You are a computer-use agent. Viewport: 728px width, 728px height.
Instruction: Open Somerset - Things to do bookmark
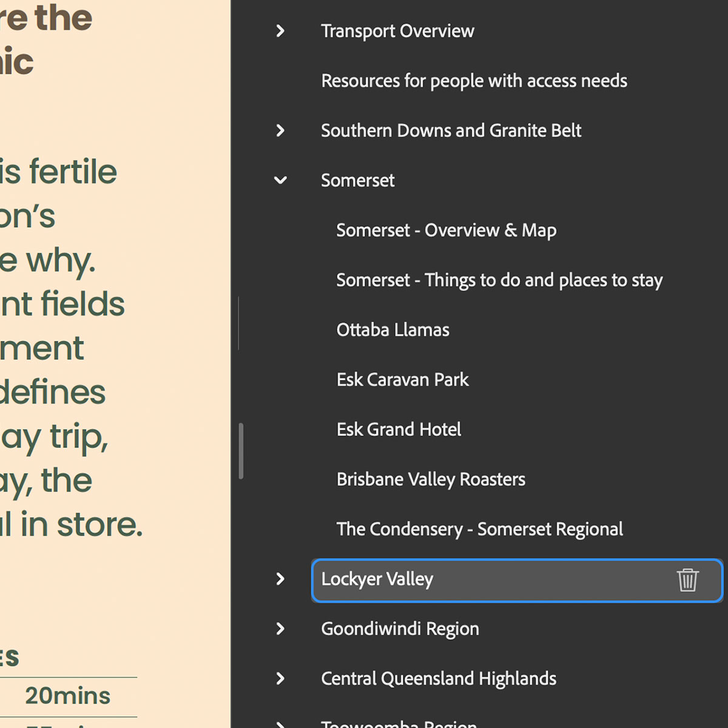click(x=499, y=280)
